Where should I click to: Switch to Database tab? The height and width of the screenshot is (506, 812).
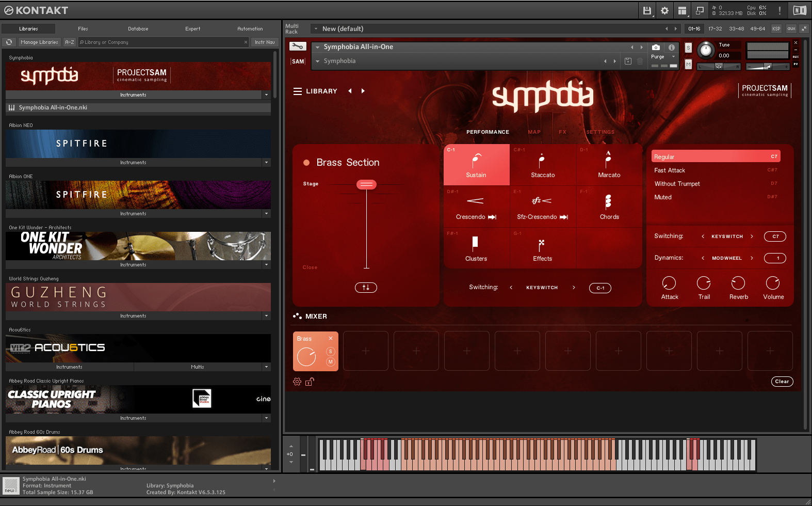138,29
